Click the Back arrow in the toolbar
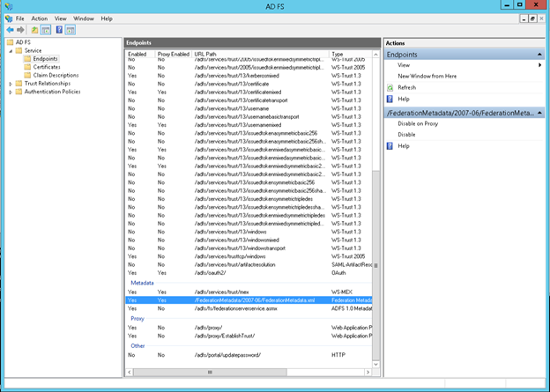Viewport: 550px width, 392px height. [x=10, y=29]
